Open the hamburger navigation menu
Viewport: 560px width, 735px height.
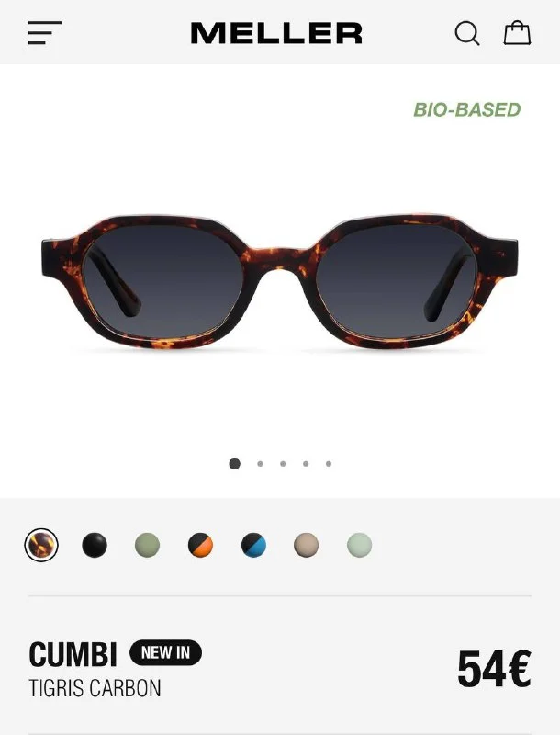pyautogui.click(x=44, y=33)
